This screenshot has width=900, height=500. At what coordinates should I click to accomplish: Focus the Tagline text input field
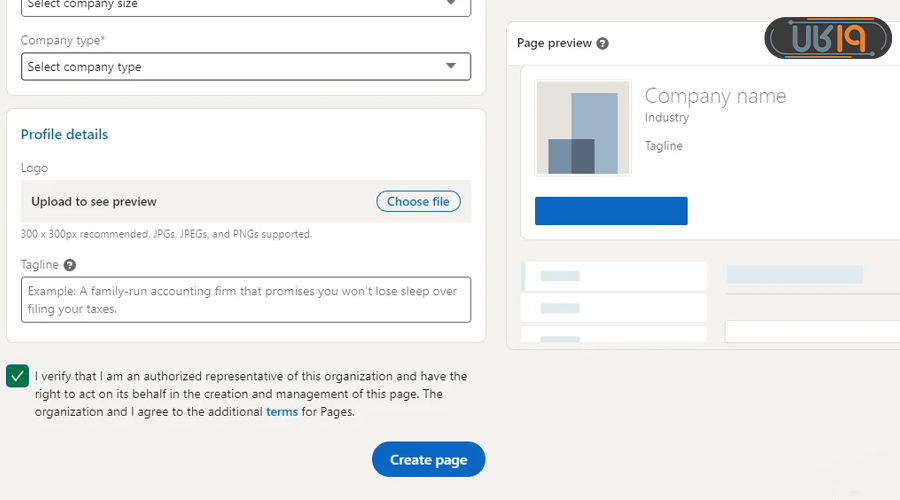[245, 300]
